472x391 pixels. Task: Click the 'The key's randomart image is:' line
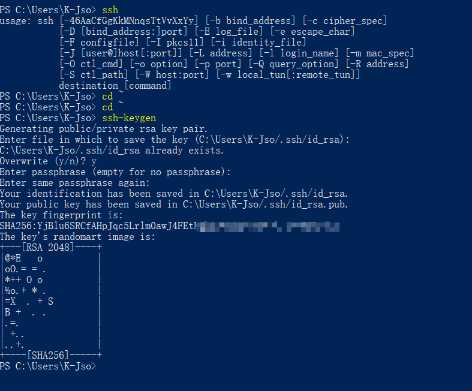[78, 237]
